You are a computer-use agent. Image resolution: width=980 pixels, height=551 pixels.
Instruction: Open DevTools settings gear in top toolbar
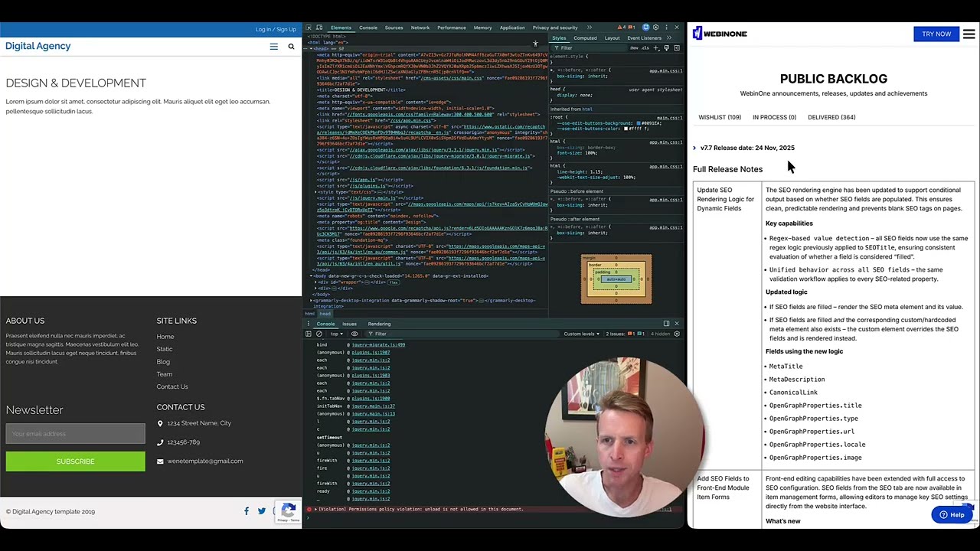[655, 28]
